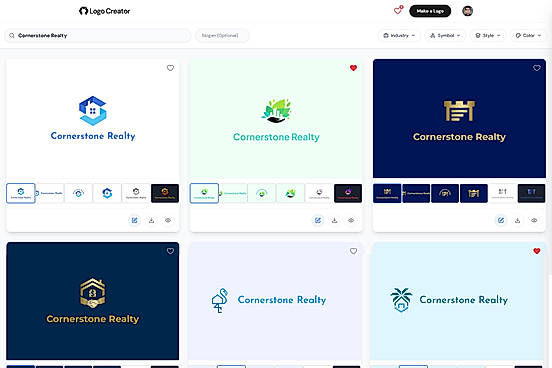Favorite the flamingo logo
Viewport: 552px width, 368px height.
(x=353, y=251)
